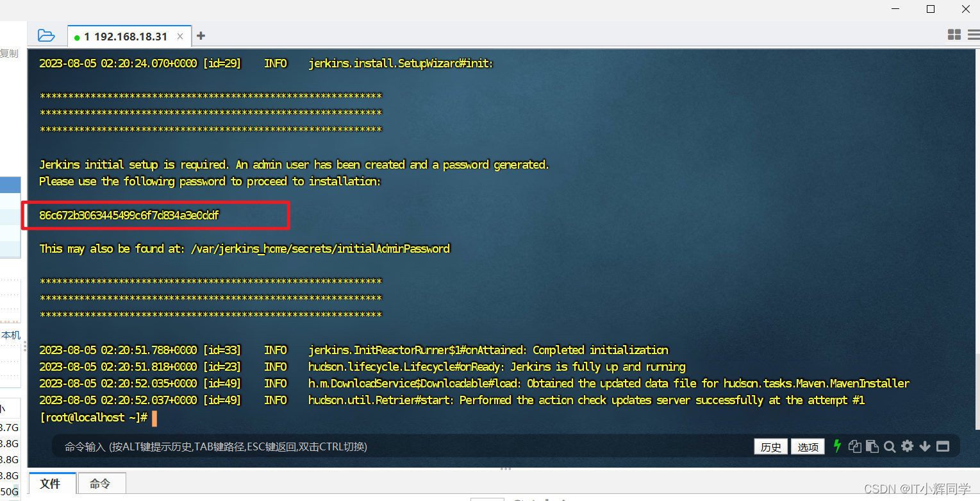Click the 'Jenkins initial setup is required' line

(294, 165)
